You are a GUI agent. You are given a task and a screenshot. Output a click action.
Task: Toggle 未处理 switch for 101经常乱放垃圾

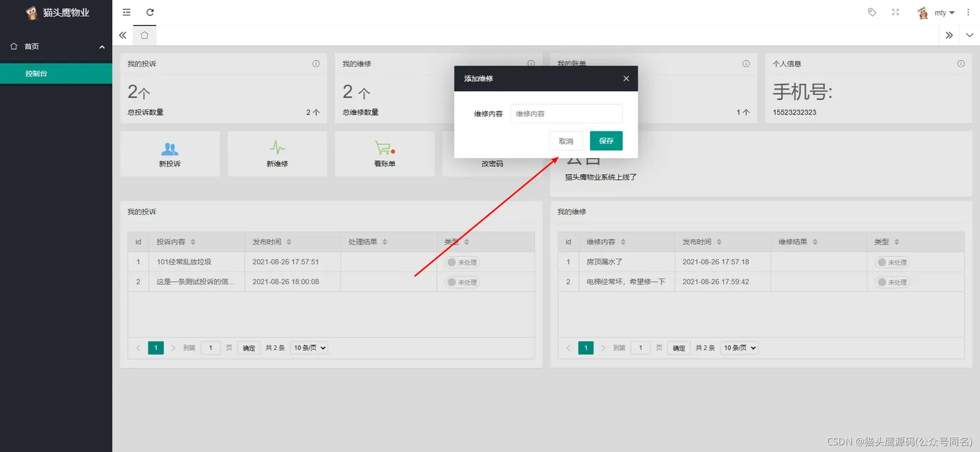(x=462, y=262)
